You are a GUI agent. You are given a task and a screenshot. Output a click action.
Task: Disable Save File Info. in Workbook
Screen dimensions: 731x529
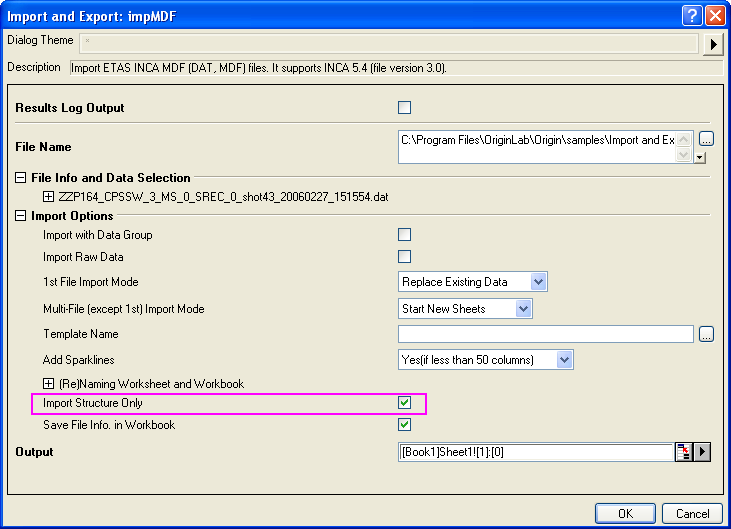[405, 425]
